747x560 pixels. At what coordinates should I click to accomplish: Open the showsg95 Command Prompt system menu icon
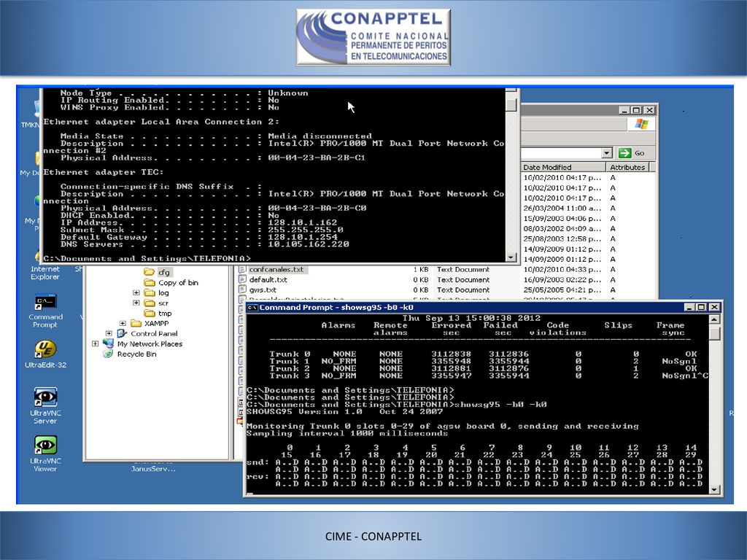click(252, 308)
